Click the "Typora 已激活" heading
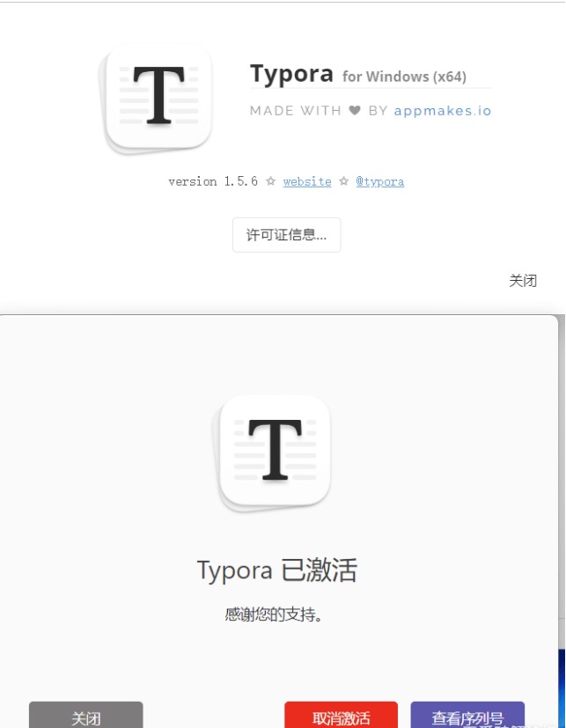Image resolution: width=566 pixels, height=728 pixels. (x=277, y=570)
